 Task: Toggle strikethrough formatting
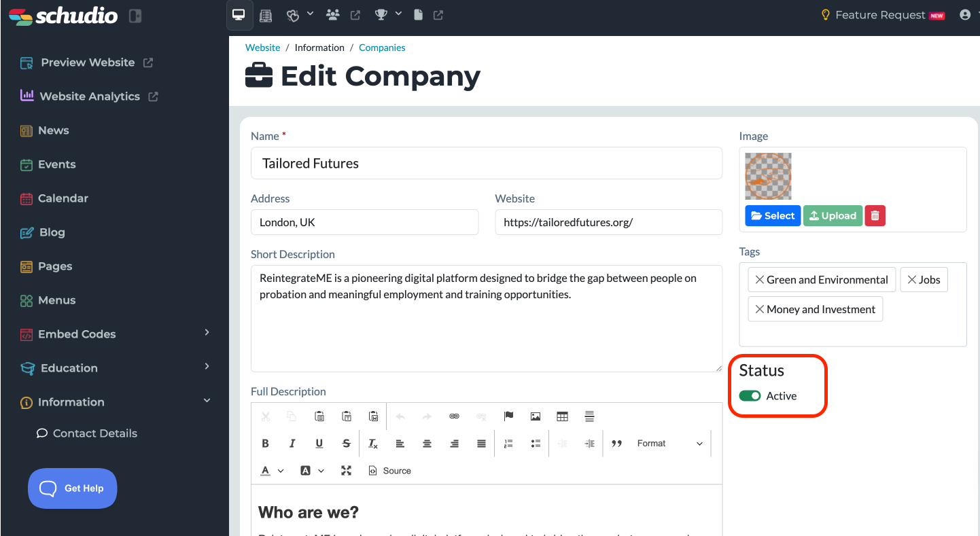coord(347,444)
